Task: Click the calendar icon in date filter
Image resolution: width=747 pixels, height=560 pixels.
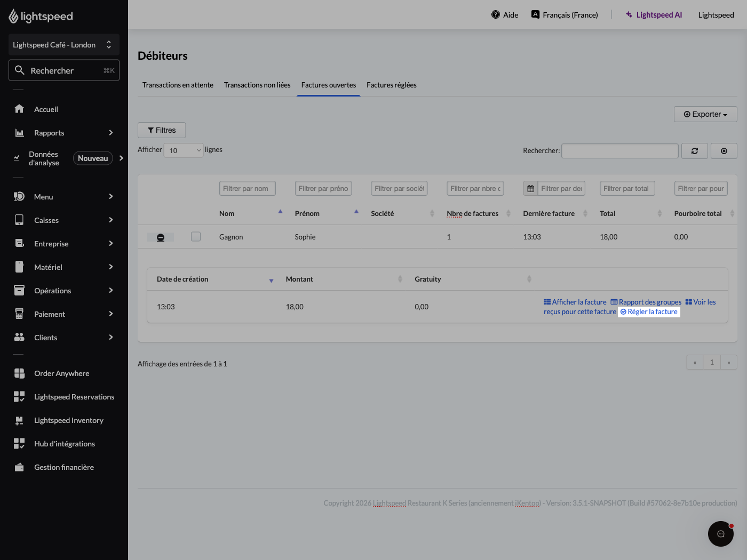Action: pyautogui.click(x=530, y=188)
